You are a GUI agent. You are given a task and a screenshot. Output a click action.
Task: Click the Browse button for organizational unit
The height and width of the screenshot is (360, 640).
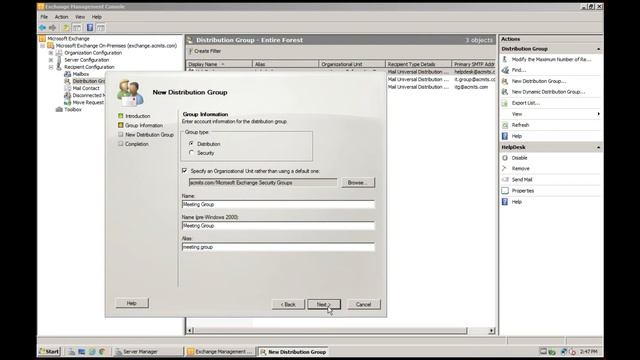pyautogui.click(x=358, y=182)
